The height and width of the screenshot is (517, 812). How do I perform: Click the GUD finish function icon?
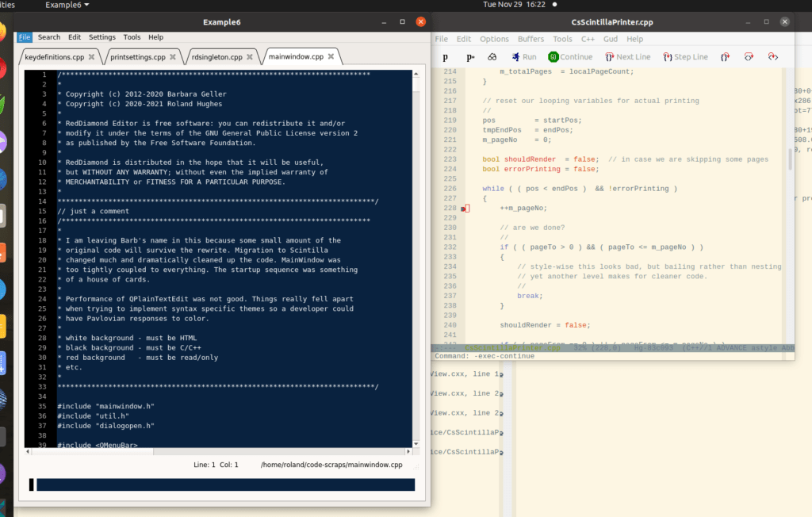[725, 57]
